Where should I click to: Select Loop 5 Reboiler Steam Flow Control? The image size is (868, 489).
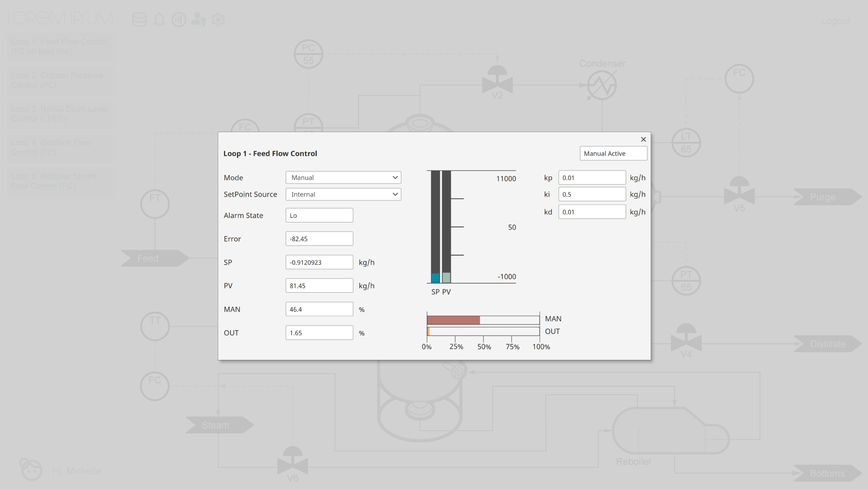pyautogui.click(x=59, y=181)
